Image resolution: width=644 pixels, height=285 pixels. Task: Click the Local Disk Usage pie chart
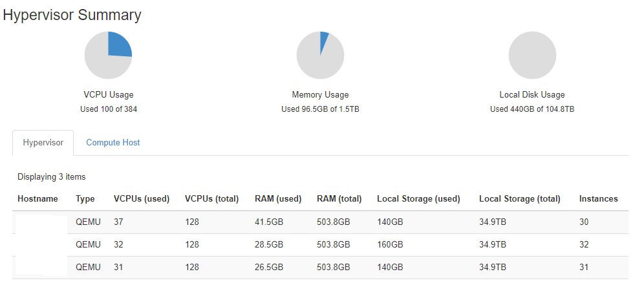point(532,55)
